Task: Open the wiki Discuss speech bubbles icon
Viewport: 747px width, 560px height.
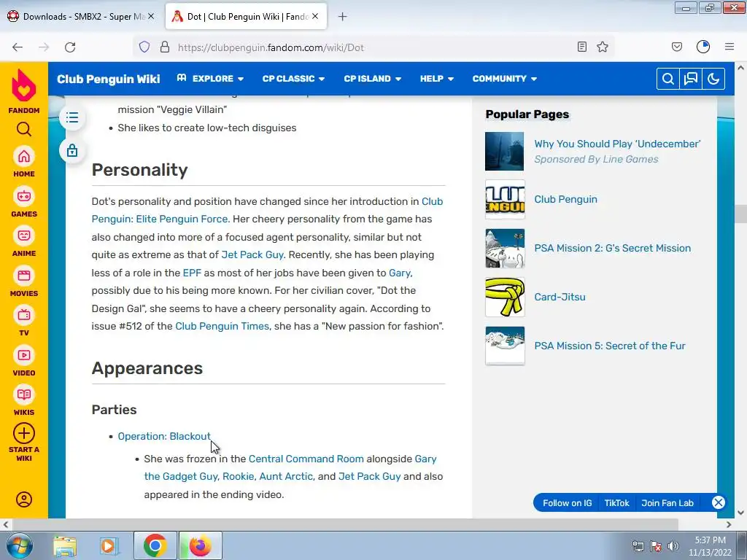Action: [691, 79]
